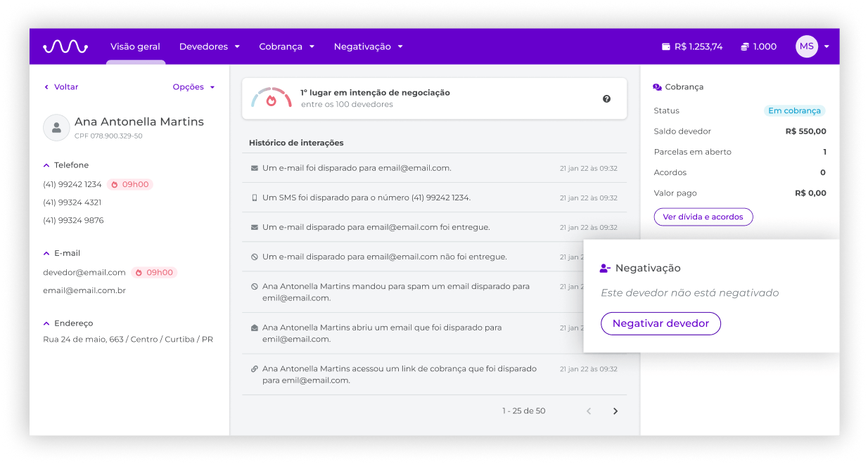Click the Negativar devedor button

click(660, 323)
